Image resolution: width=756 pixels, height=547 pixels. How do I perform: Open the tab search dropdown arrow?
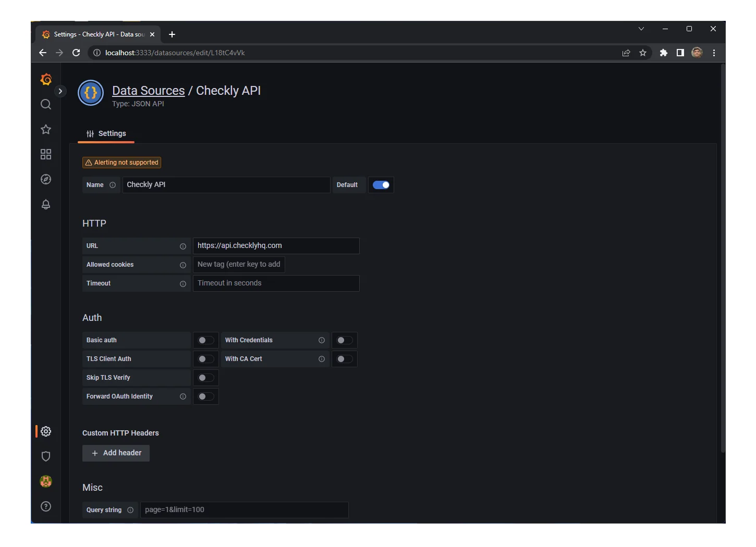pyautogui.click(x=641, y=29)
